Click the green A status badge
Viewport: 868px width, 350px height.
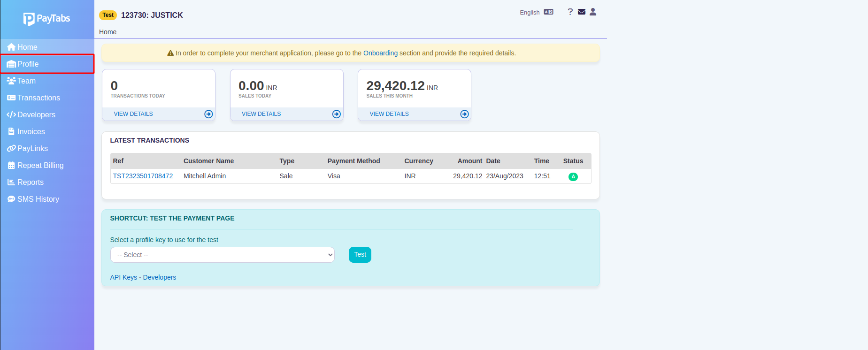(573, 177)
